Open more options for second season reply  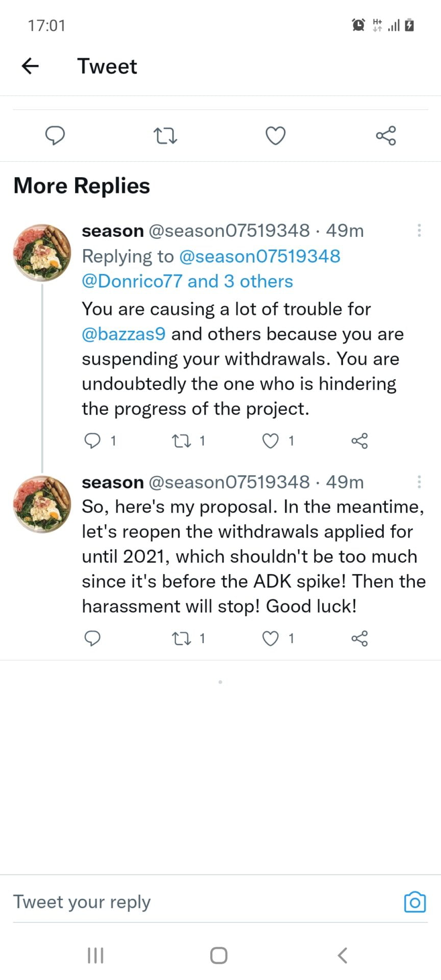[419, 481]
